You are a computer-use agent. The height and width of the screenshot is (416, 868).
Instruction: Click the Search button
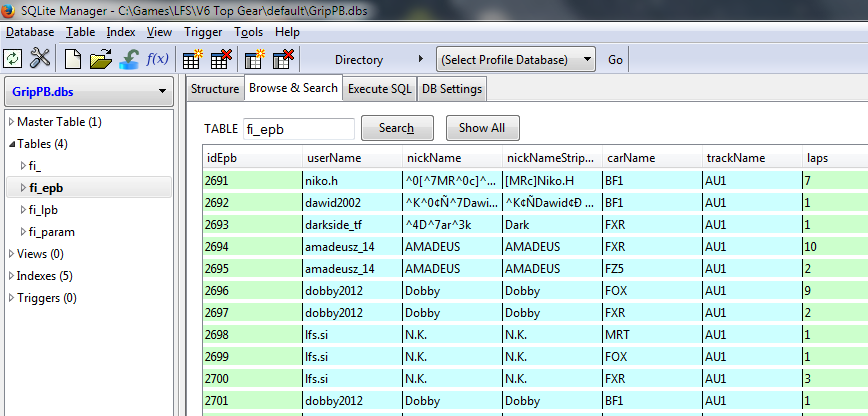[397, 128]
